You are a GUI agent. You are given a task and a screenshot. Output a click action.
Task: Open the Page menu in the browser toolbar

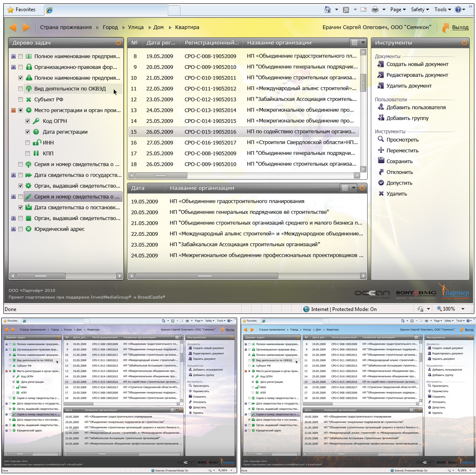(x=398, y=10)
